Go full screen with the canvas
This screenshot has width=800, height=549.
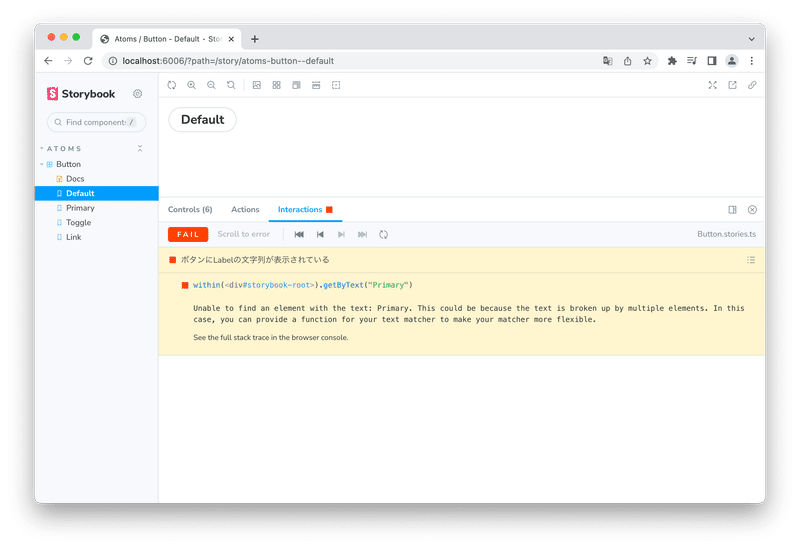point(713,85)
